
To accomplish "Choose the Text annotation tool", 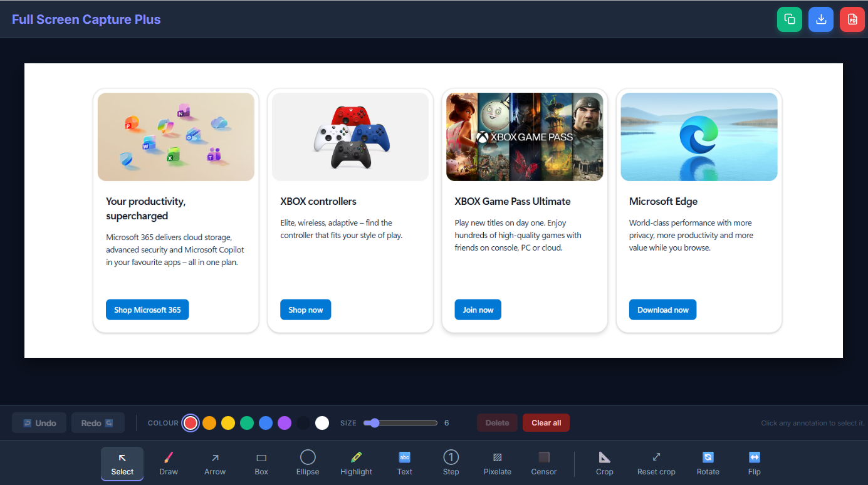I will point(405,464).
